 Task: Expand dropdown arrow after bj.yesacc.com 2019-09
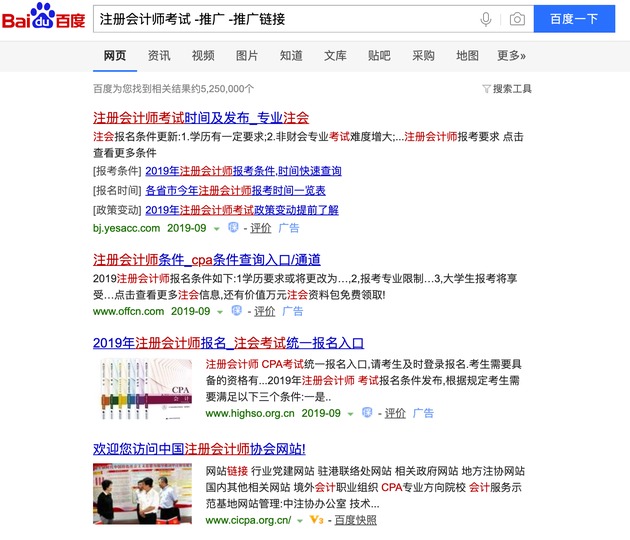pos(217,229)
